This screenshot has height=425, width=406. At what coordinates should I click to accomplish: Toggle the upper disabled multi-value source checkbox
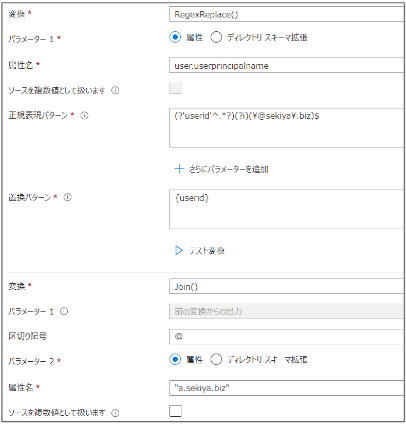coord(176,89)
